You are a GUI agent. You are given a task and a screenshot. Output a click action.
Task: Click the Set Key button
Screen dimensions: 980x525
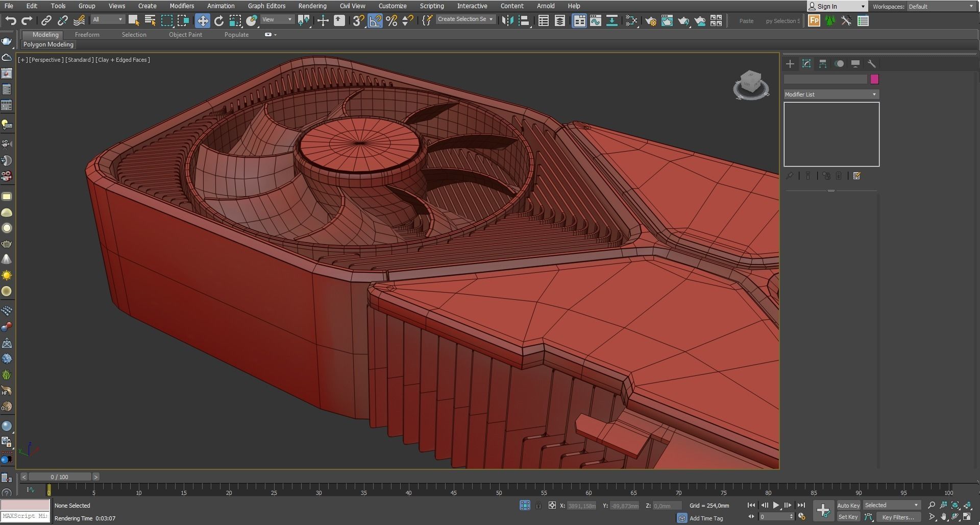pyautogui.click(x=848, y=517)
